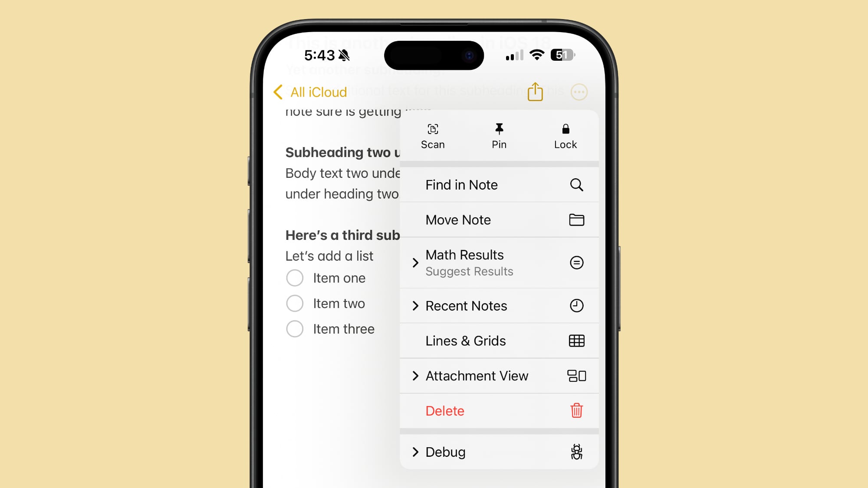Tap the Lines & Grids grid icon

point(576,341)
